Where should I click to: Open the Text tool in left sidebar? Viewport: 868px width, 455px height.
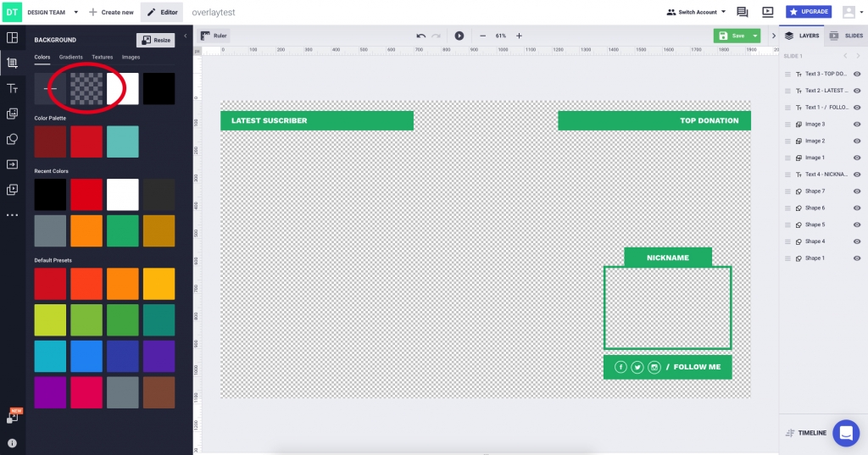click(x=13, y=89)
